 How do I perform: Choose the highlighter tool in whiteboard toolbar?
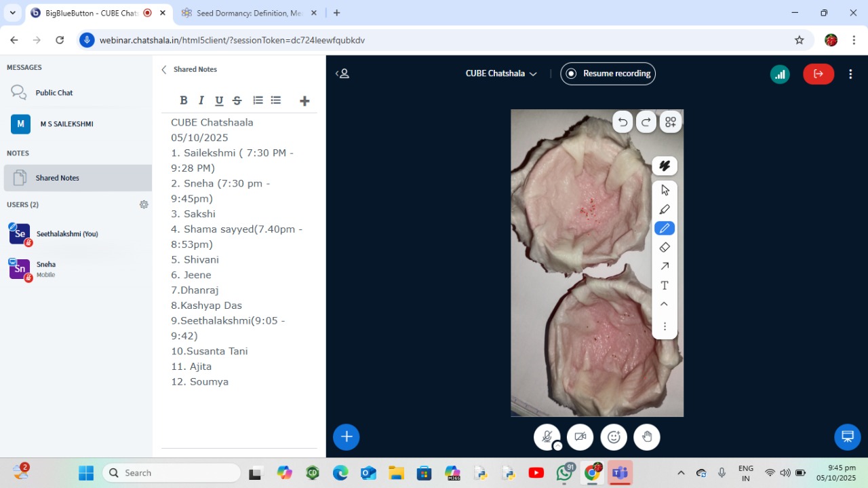coord(665,209)
